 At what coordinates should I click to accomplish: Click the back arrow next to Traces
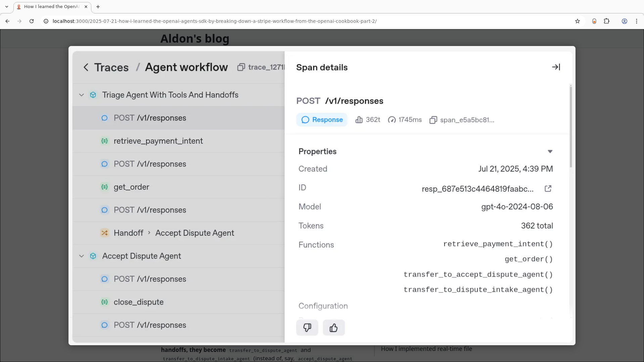point(86,67)
